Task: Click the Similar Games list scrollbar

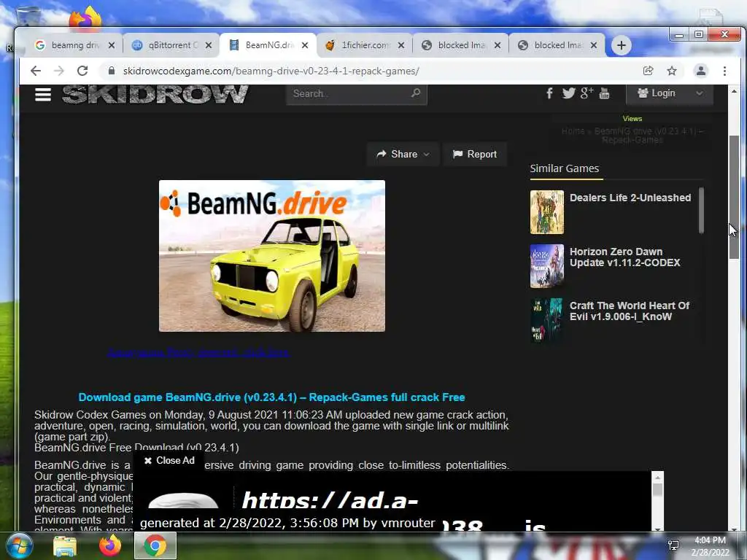Action: click(701, 211)
